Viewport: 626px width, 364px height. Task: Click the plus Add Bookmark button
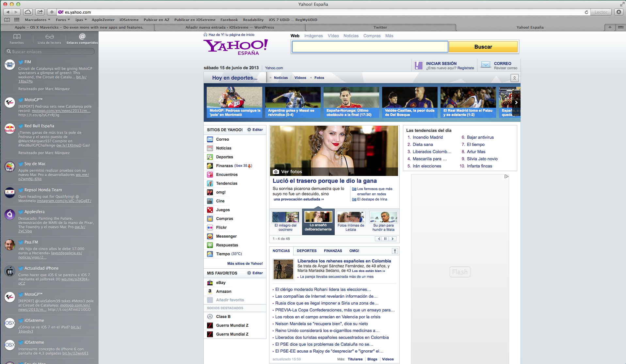pos(52,12)
